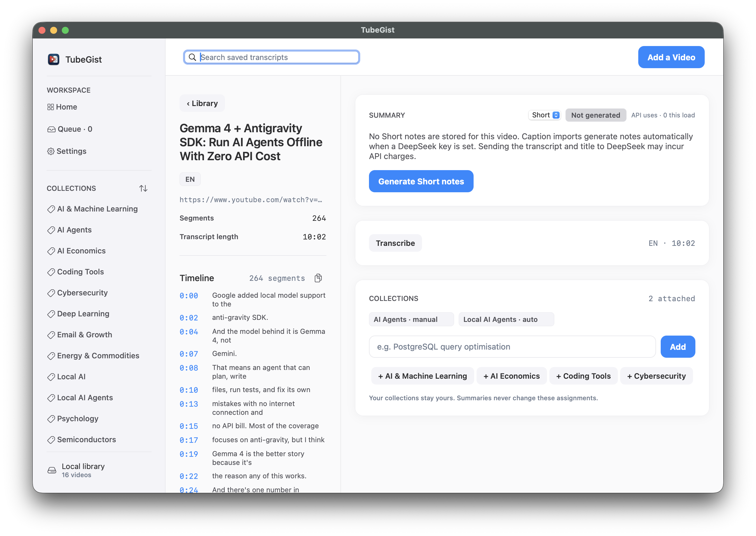Focus the collection name input field
Screen dimensions: 756x536
(512, 347)
